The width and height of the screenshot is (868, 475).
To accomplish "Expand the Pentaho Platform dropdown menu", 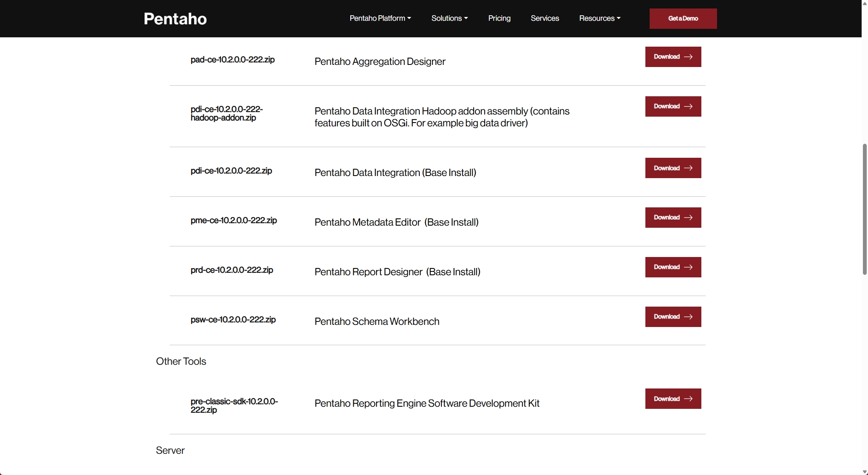I will pos(380,18).
